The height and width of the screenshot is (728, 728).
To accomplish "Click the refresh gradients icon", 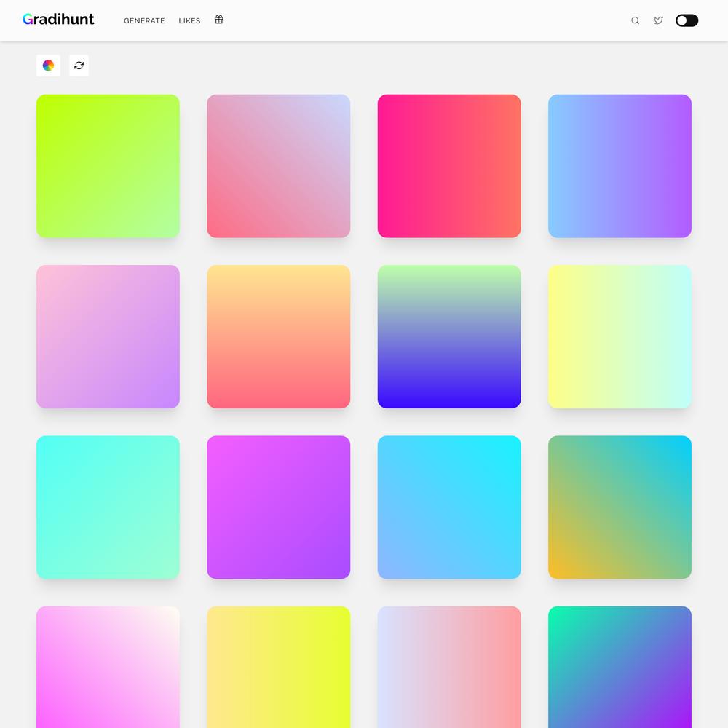I will tap(79, 66).
